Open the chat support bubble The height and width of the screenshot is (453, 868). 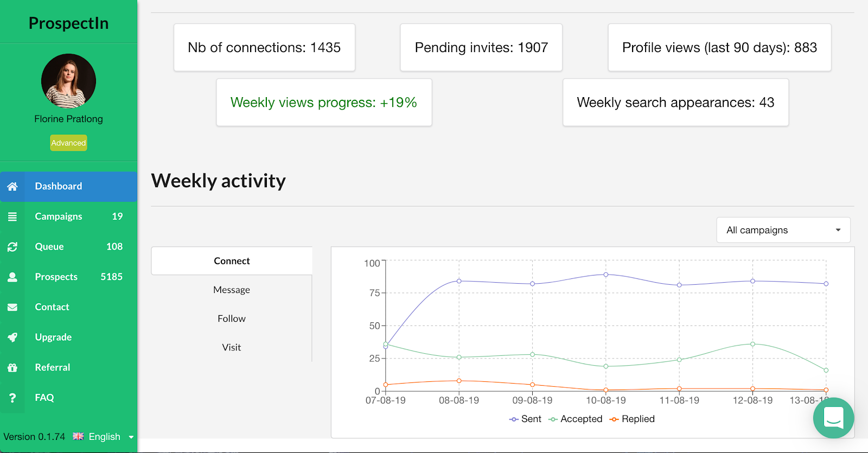pyautogui.click(x=833, y=418)
